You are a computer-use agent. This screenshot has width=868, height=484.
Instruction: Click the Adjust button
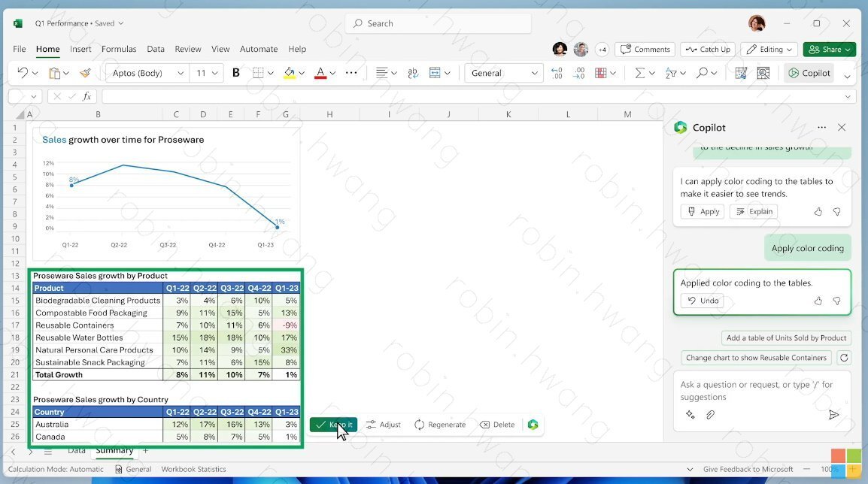383,425
